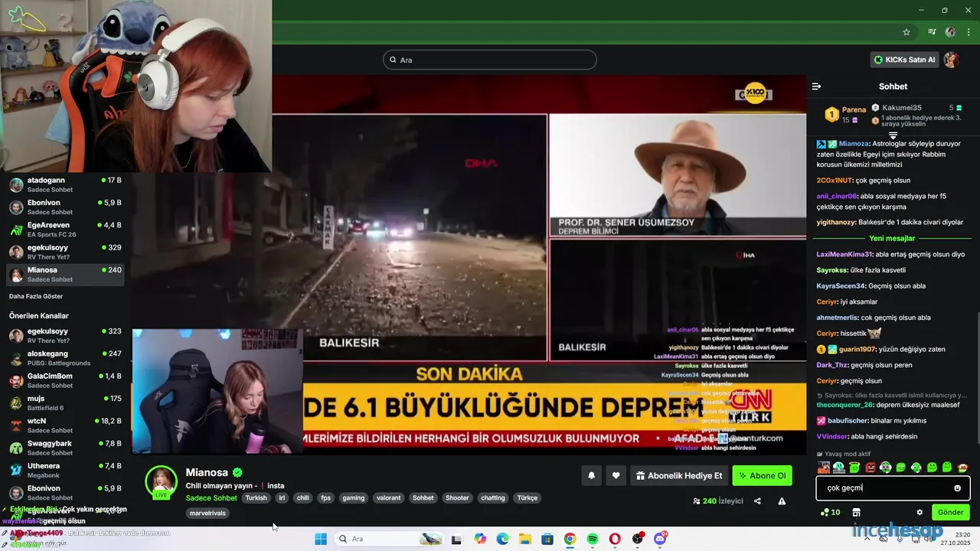Share the stream with the share icon
This screenshot has height=551, width=980.
point(757,501)
